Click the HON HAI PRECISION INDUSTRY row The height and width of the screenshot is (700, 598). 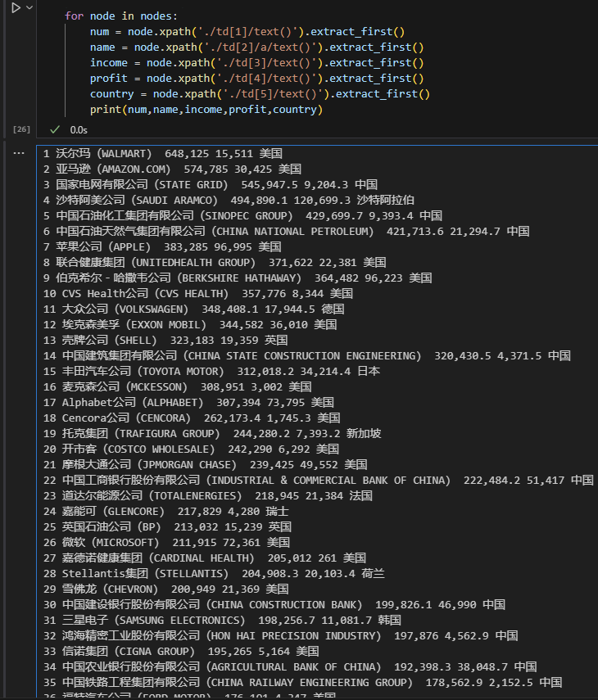pos(280,636)
